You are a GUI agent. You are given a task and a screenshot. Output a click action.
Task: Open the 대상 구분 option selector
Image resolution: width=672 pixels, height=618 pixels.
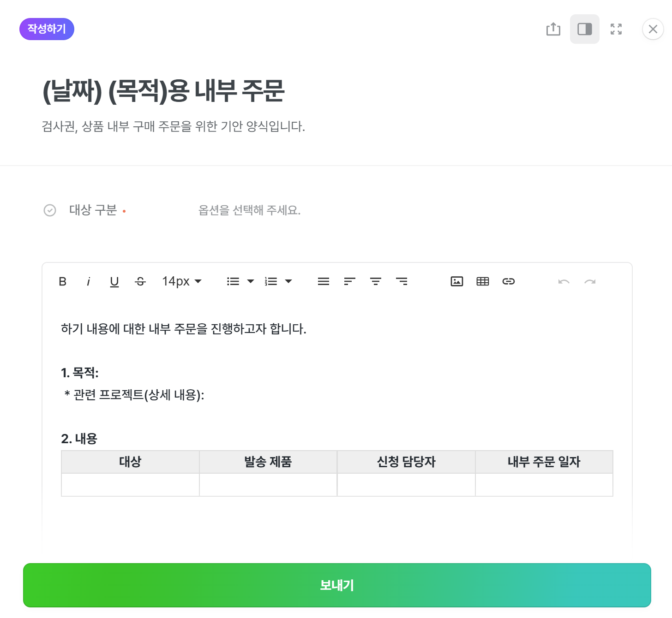(249, 210)
